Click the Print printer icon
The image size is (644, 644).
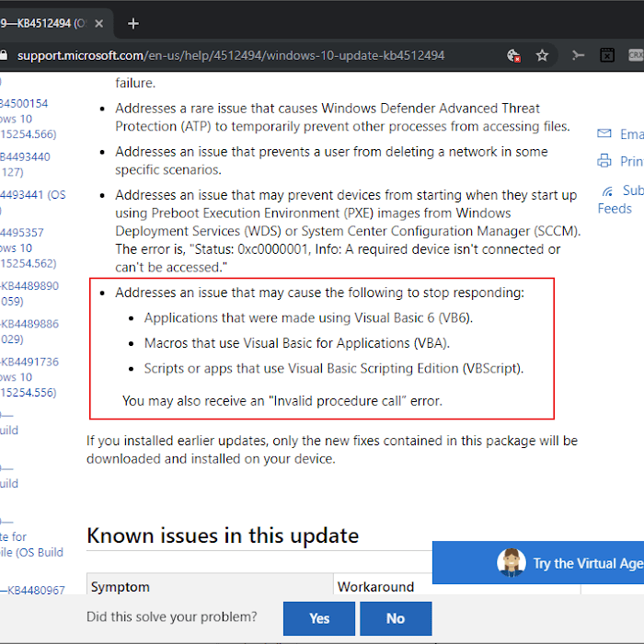click(x=604, y=161)
